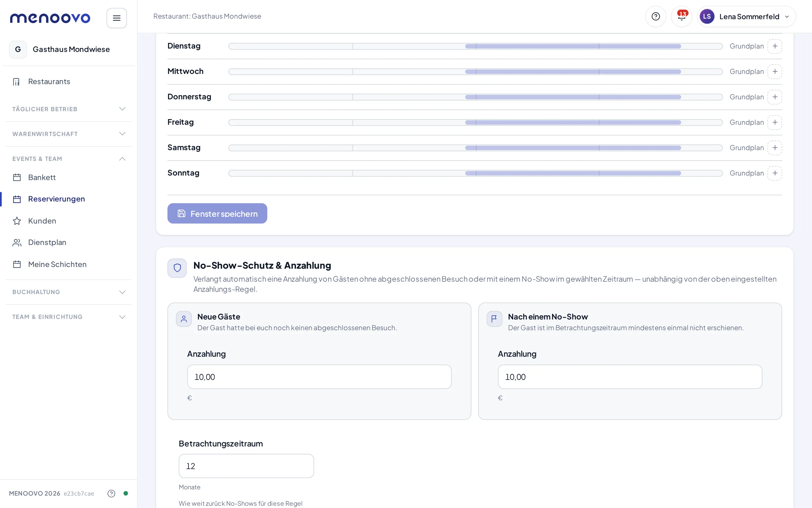
Task: Add window for Donnerstag with plus
Action: [x=775, y=97]
